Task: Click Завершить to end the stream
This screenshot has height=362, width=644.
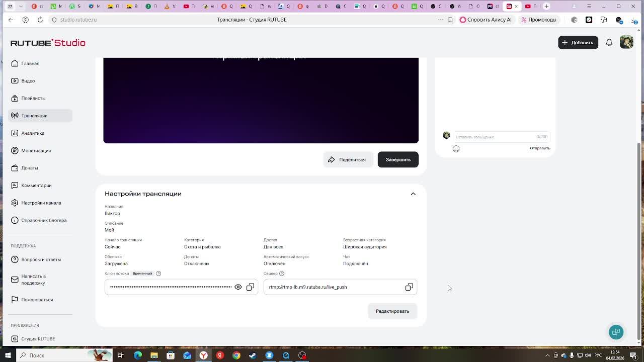Action: [x=398, y=159]
